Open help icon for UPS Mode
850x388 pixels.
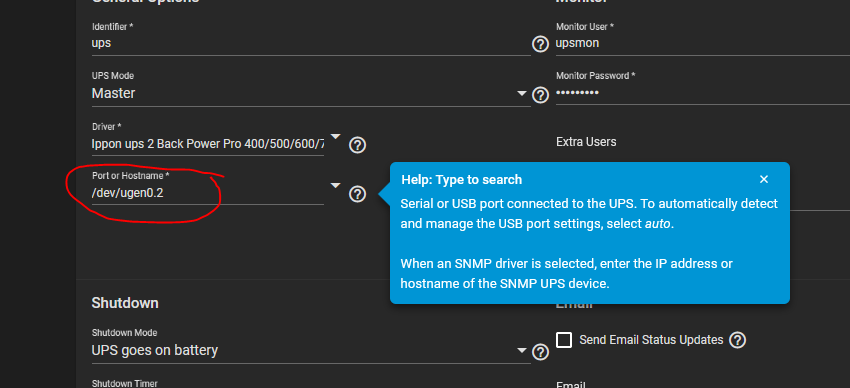pos(540,95)
